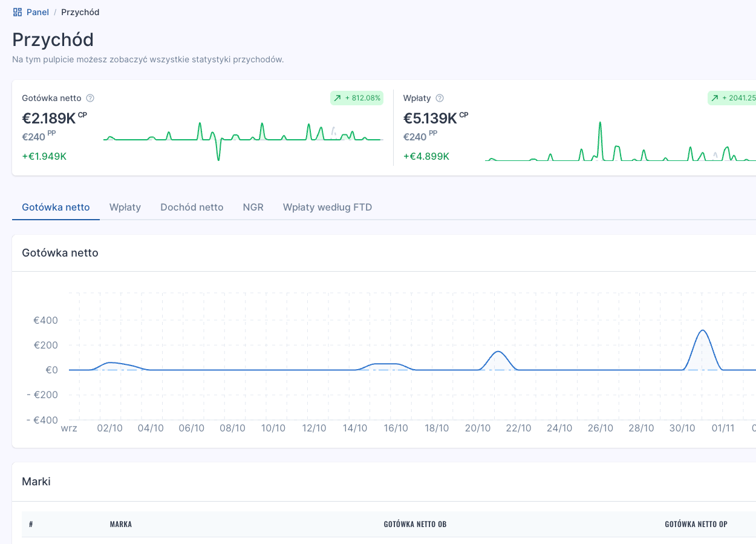Screen dimensions: 756x544
Task: Click the wrz label on chart axis
Action: [x=69, y=428]
